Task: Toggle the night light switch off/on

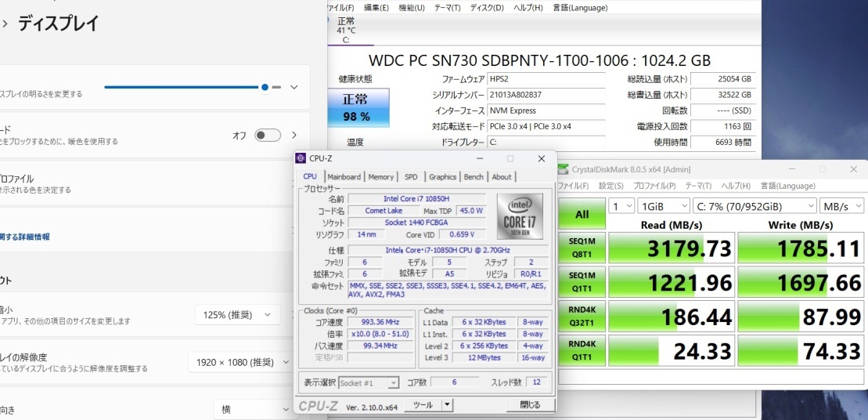Action: (268, 136)
